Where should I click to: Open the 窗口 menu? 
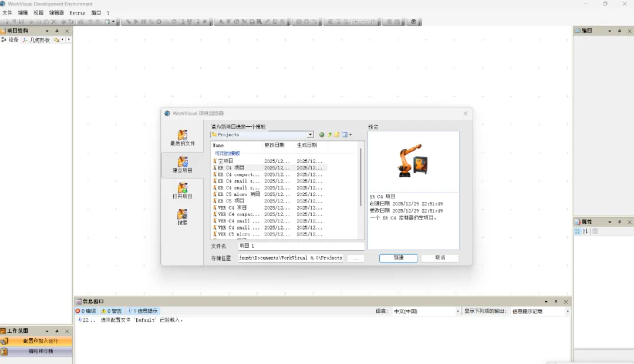(x=96, y=13)
